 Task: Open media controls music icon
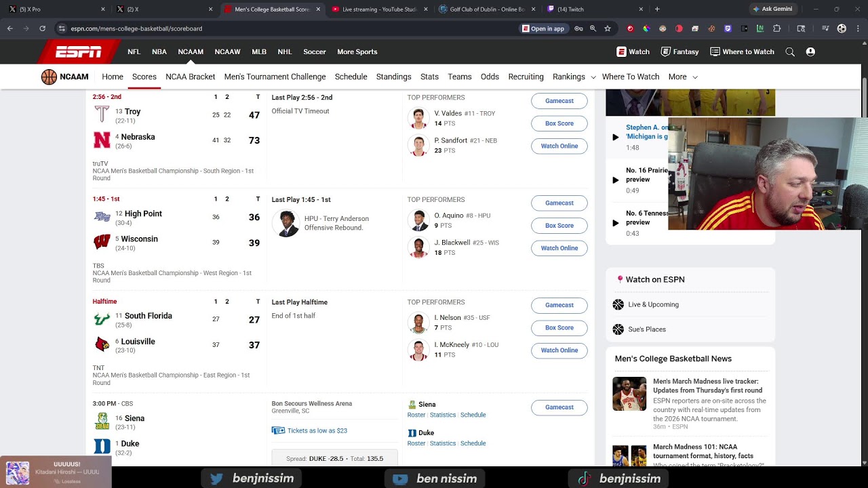point(825,28)
